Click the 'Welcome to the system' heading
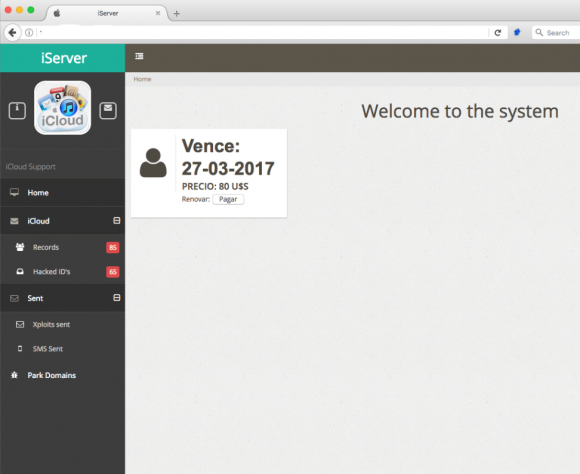Image resolution: width=580 pixels, height=474 pixels. coord(460,111)
